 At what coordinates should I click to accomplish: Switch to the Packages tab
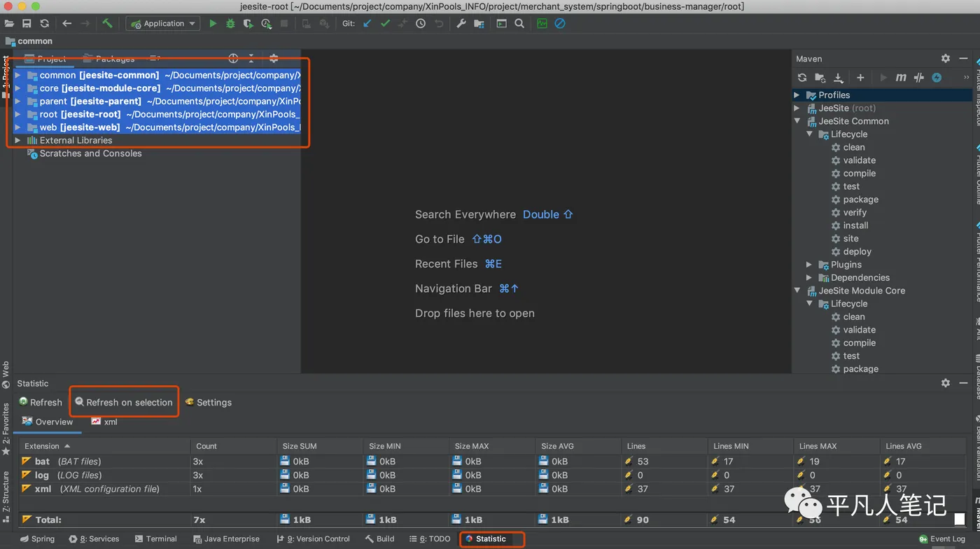(x=109, y=59)
